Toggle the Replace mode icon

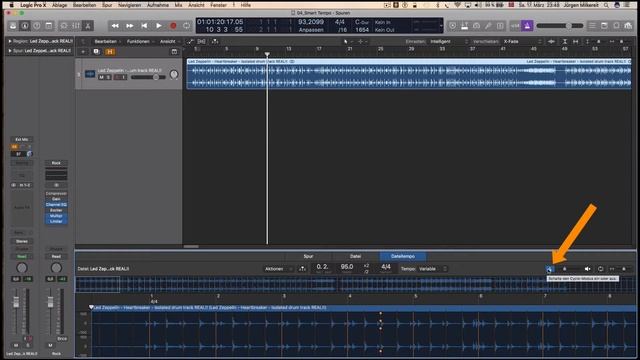point(453,26)
